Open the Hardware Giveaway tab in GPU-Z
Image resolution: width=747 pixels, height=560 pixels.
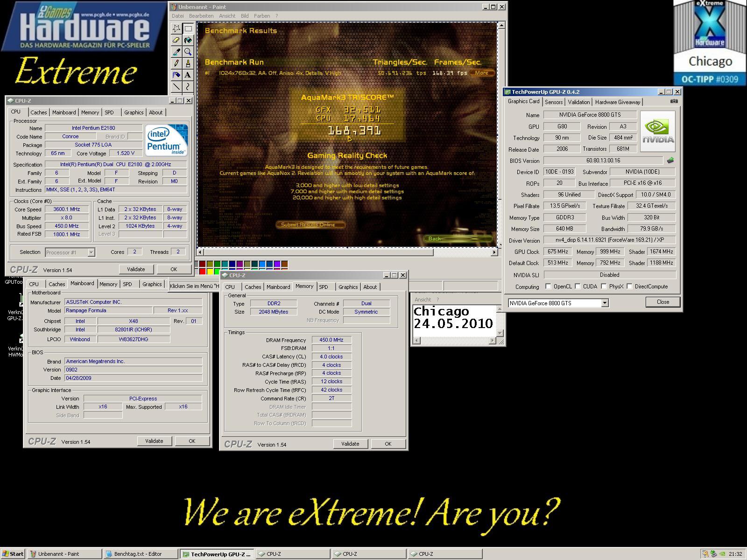[618, 102]
